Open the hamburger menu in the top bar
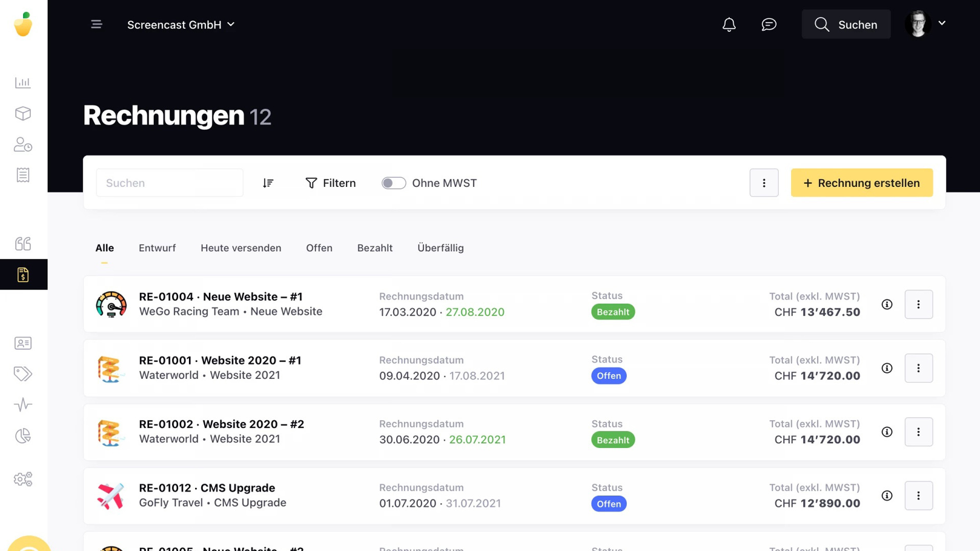Screen dimensions: 980x551 point(97,24)
